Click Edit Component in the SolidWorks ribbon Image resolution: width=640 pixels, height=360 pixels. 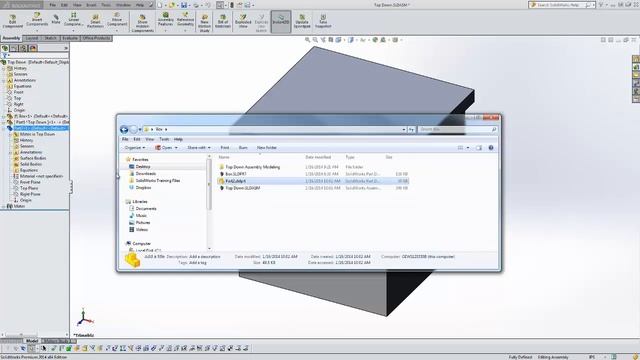point(13,21)
